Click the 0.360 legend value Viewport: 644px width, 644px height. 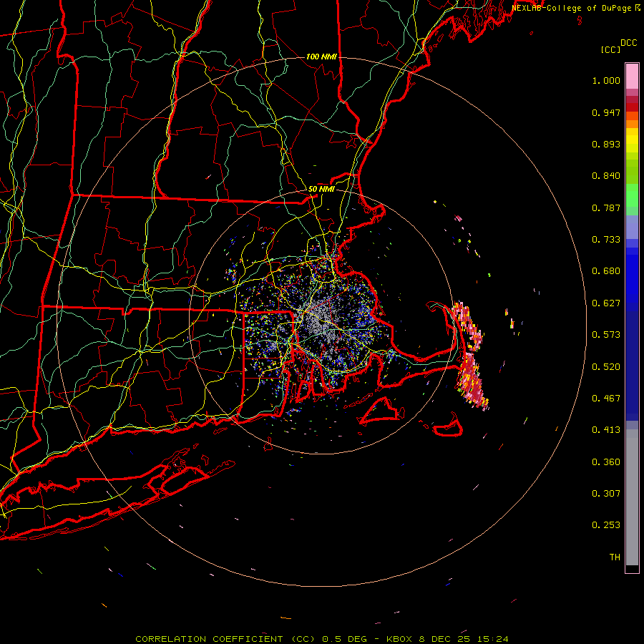click(x=606, y=462)
